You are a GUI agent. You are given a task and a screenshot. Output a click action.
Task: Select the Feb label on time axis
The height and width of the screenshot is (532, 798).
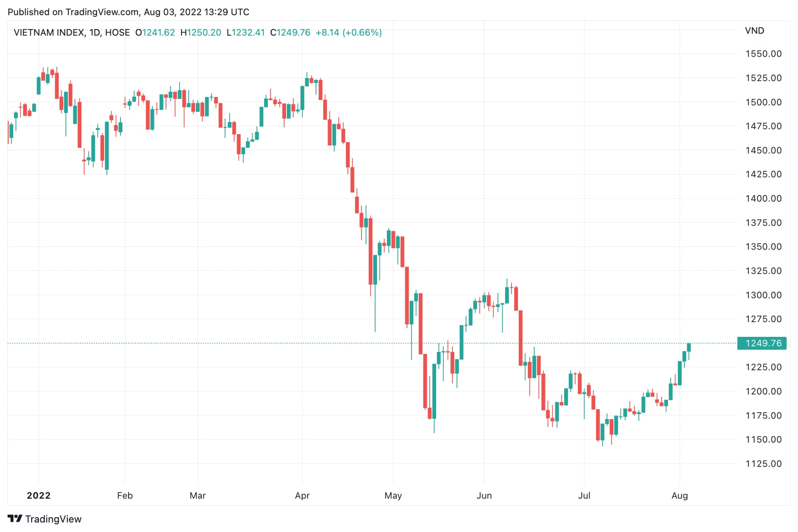point(125,495)
